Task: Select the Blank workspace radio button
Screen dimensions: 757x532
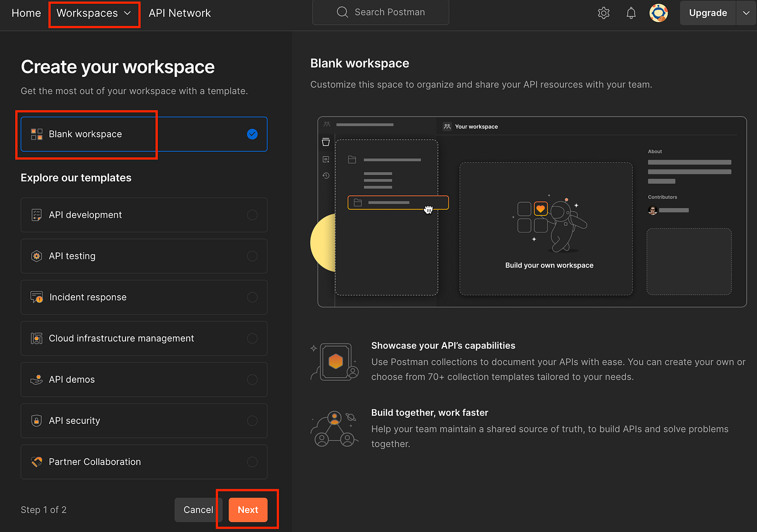Action: 252,134
